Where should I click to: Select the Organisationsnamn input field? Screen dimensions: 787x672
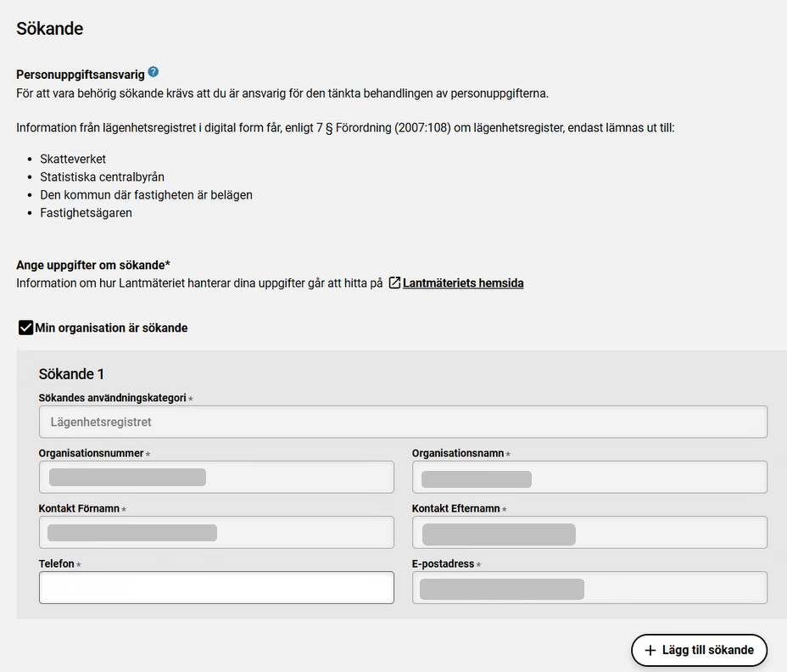(x=589, y=477)
